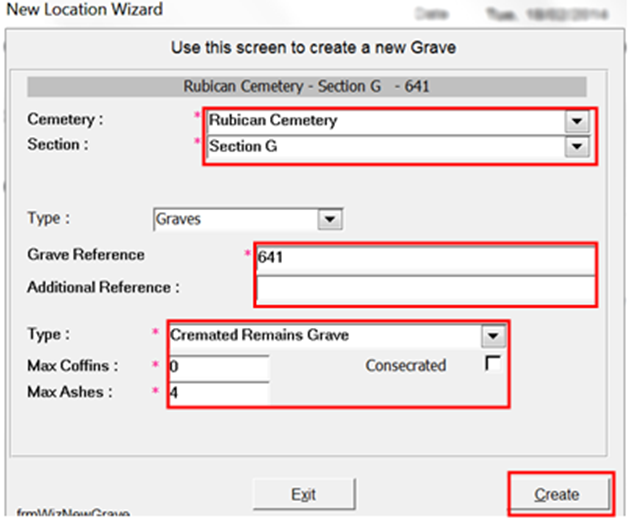Screen dimensions: 630x527
Task: Click the 'Rubican Cemetery' text in Cemetery field
Action: (x=272, y=121)
